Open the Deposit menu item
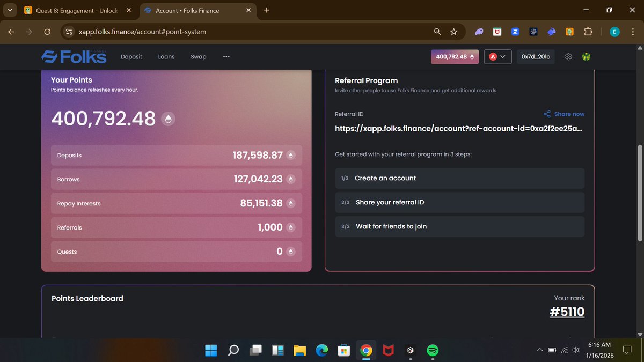 coord(131,56)
